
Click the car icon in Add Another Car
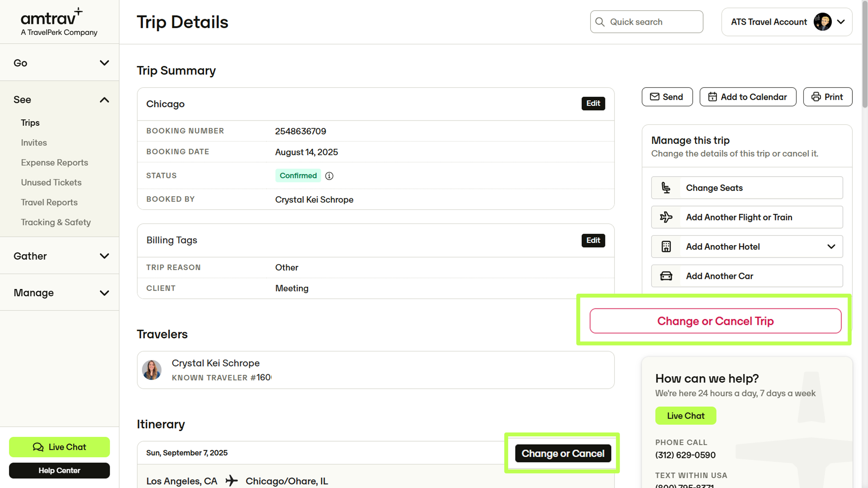coord(666,276)
